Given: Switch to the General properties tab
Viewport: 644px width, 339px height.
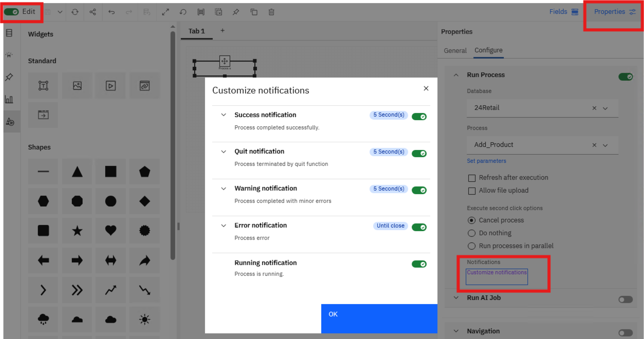Looking at the screenshot, I should pos(455,51).
